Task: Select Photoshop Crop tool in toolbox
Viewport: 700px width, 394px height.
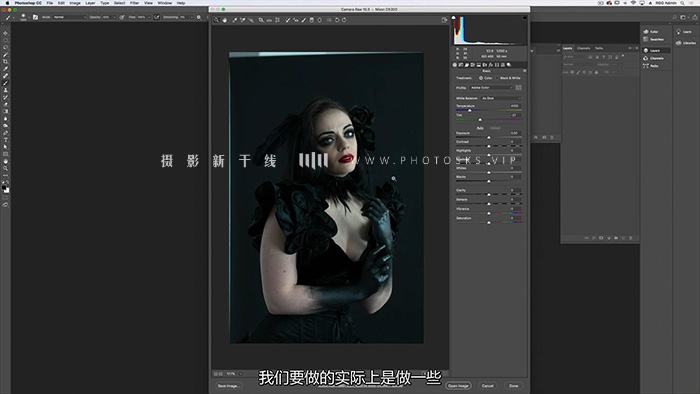Action: [5, 62]
